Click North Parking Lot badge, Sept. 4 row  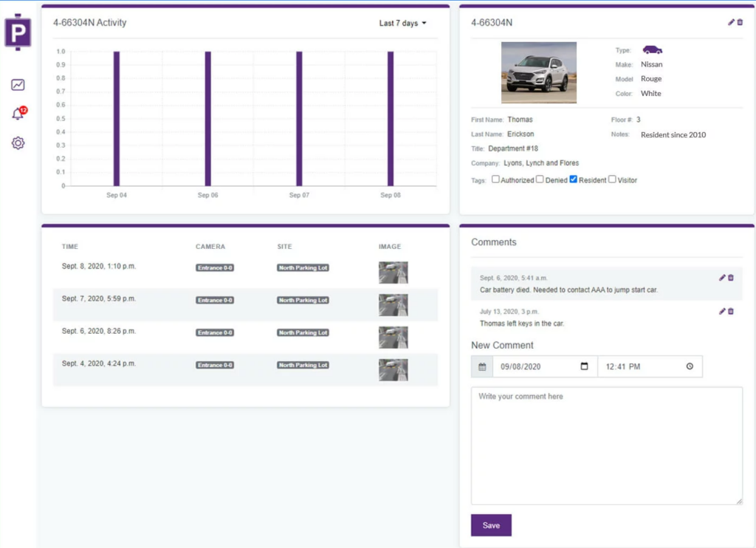coord(303,365)
